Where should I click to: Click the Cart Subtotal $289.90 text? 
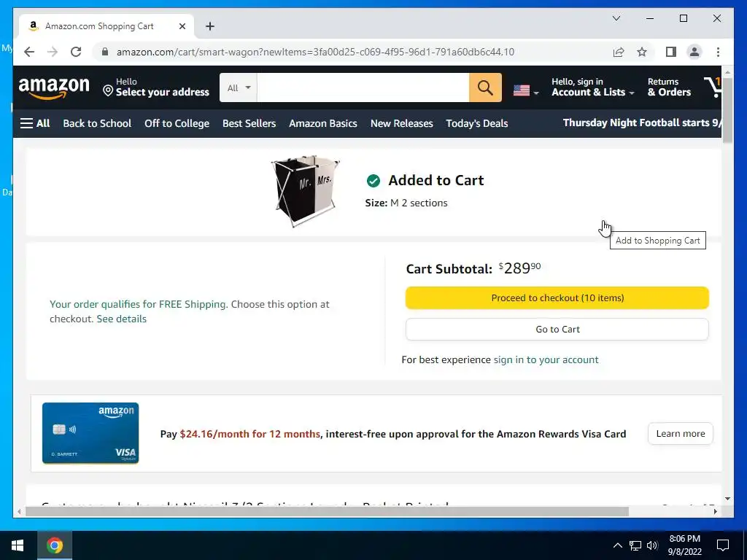click(473, 268)
